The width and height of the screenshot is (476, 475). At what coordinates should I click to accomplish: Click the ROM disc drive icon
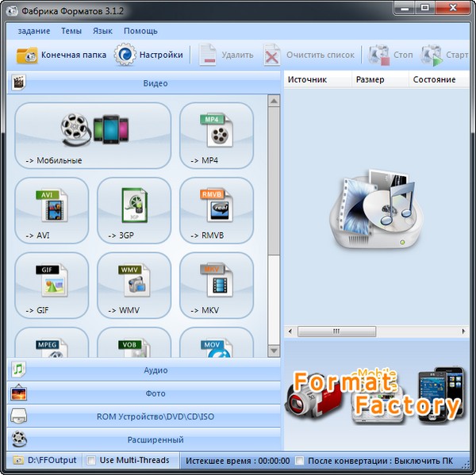(18, 416)
